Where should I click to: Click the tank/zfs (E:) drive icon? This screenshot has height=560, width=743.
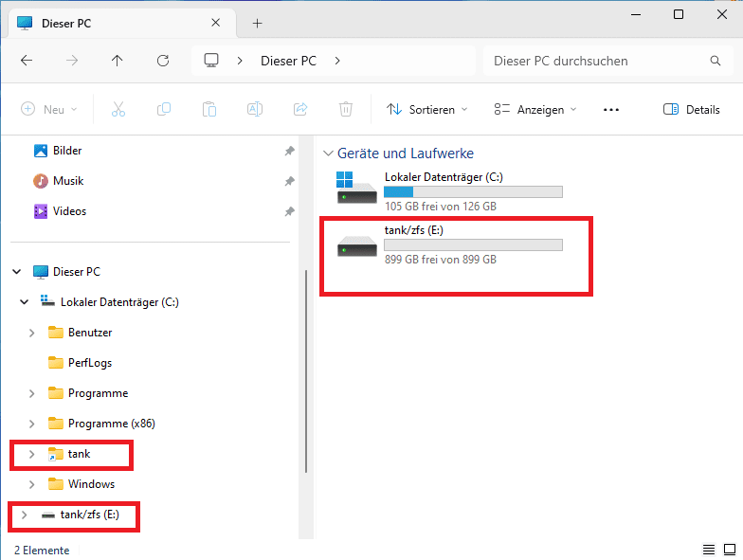coord(356,246)
